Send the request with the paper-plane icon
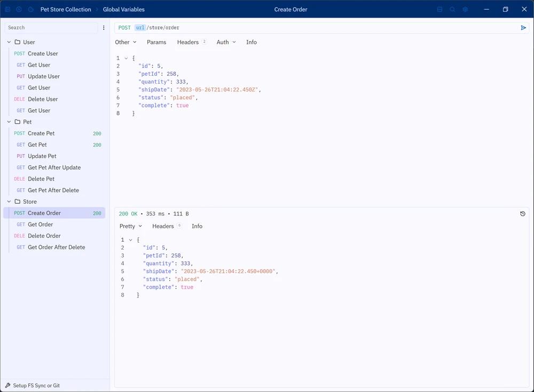 [523, 28]
